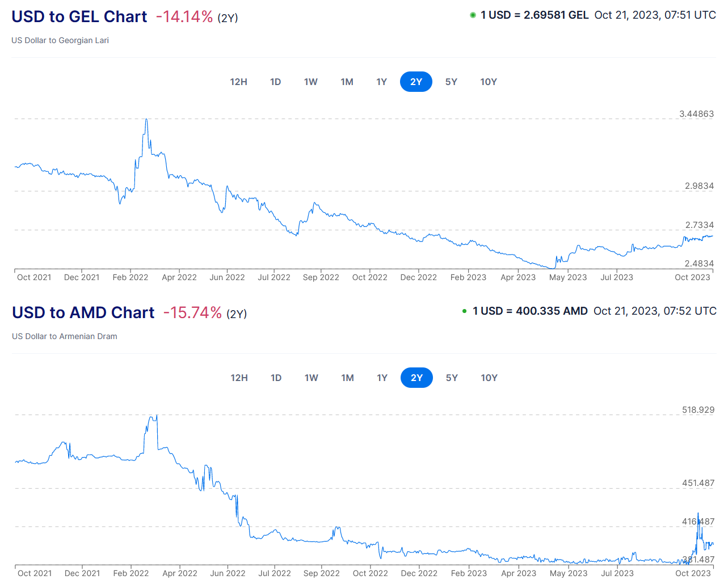Viewport: 728px width, 588px height.
Task: Show 1M view on the USD to AMD chart
Action: (347, 378)
